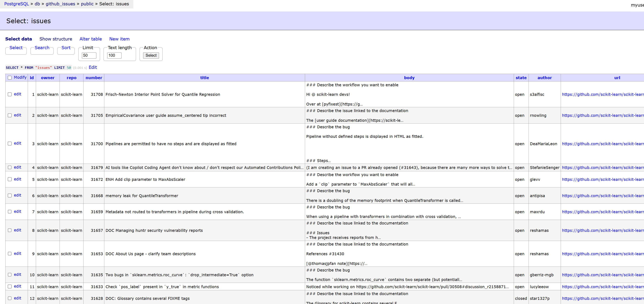644x304 pixels.
Task: Tick the checkbox for issue 31672 row
Action: [x=10, y=179]
